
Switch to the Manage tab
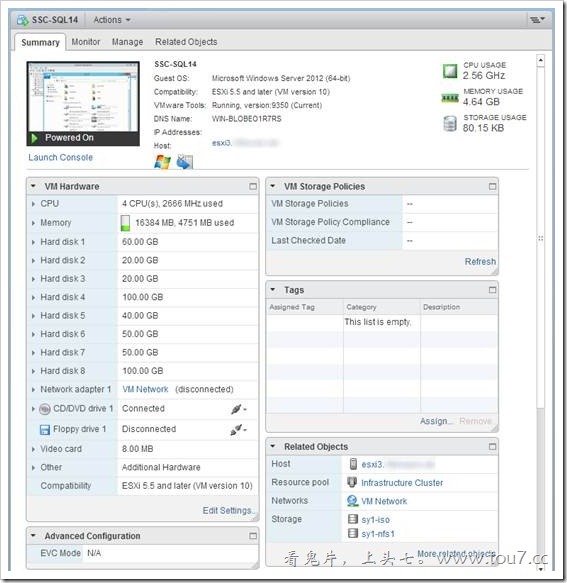tap(127, 42)
